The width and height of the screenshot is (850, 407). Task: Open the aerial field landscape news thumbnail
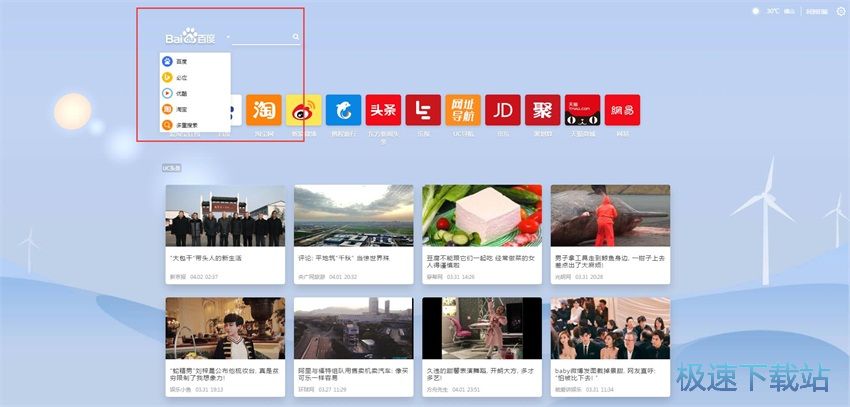point(353,216)
